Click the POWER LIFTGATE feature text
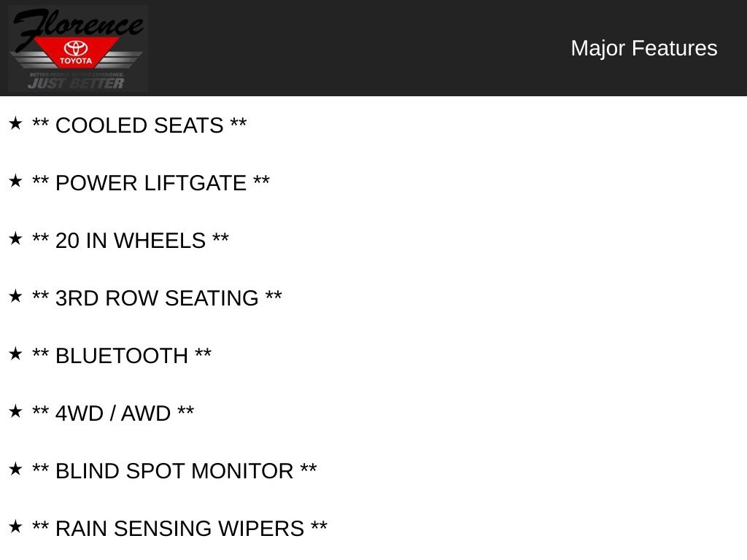The width and height of the screenshot is (747, 560). point(151,183)
